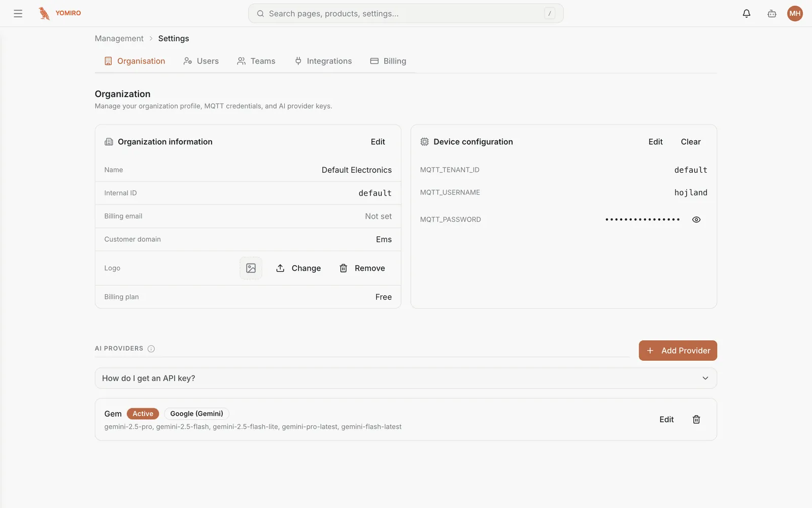Click the masked MQTT password dots
This screenshot has width=812, height=508.
(642, 219)
